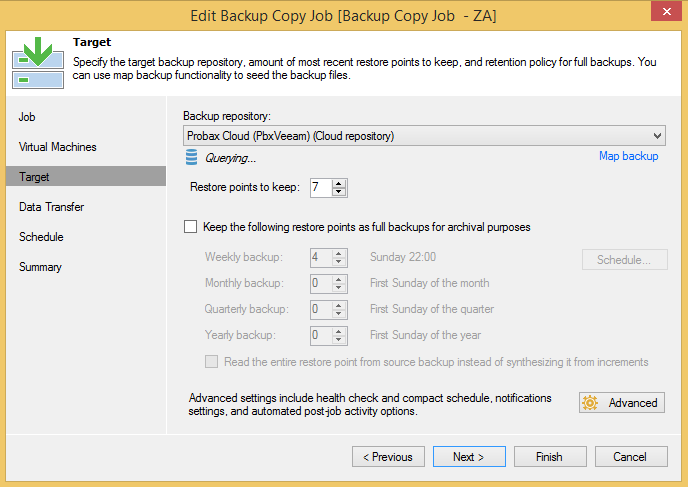Increase restore points to keep value
Image resolution: width=688 pixels, height=487 pixels.
click(339, 184)
